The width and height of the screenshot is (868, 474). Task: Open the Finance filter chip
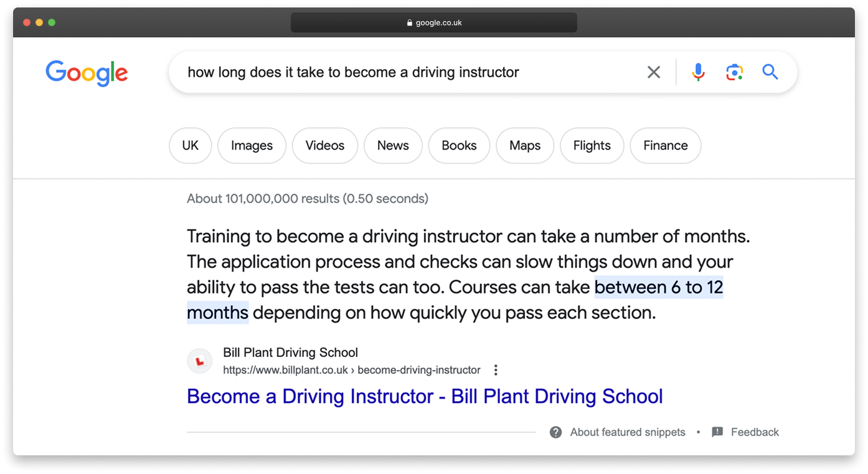(x=665, y=146)
